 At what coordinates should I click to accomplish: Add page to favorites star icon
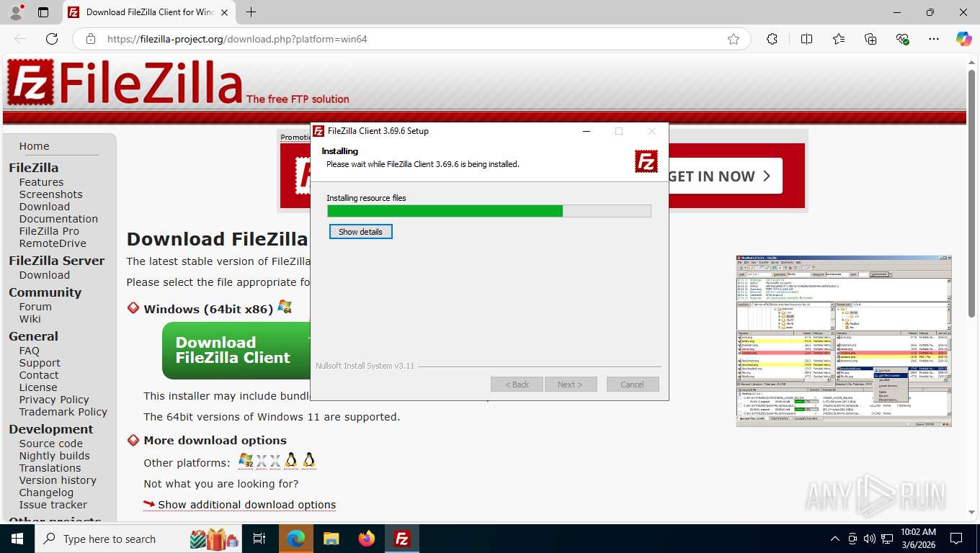[x=733, y=39]
